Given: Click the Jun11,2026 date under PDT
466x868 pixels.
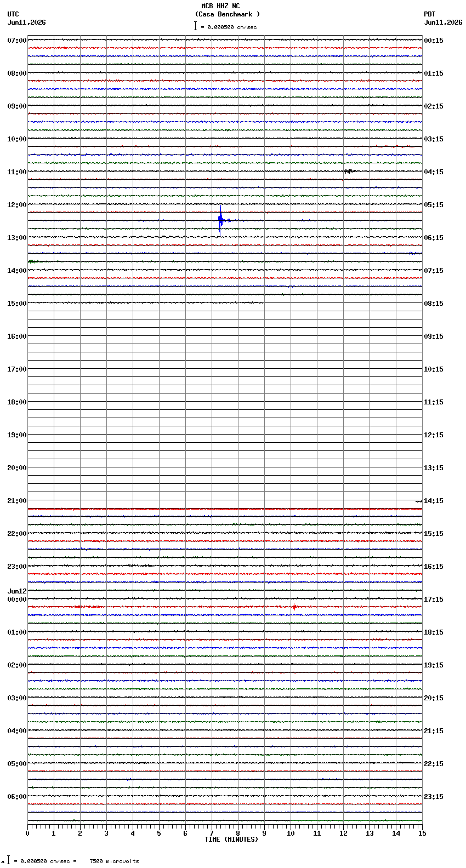Looking at the screenshot, I should coord(443,22).
